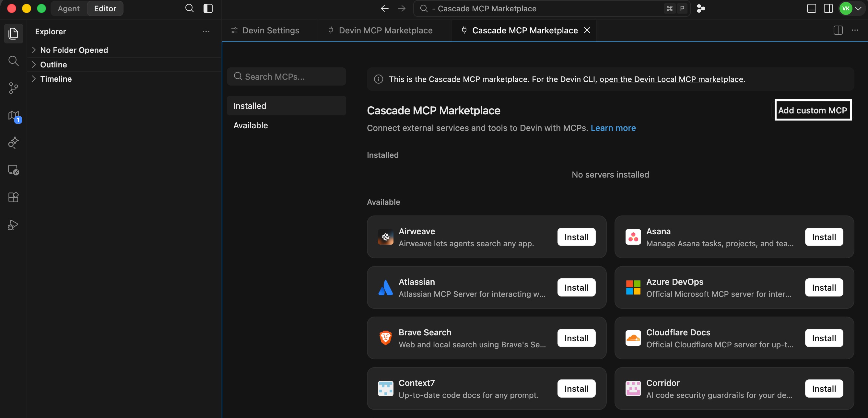868x418 pixels.
Task: Select Available in the MCP sidebar
Action: (x=287, y=125)
